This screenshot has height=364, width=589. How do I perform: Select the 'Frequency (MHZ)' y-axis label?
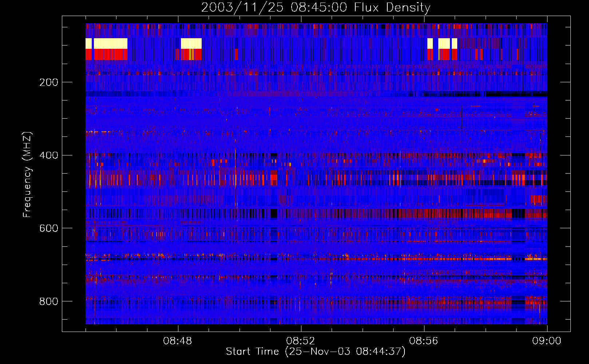(27, 174)
